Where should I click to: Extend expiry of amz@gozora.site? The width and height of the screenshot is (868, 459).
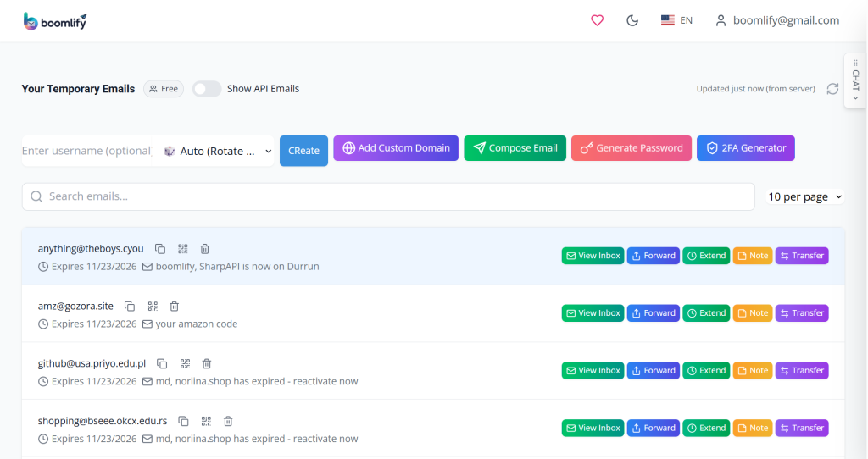pyautogui.click(x=706, y=313)
